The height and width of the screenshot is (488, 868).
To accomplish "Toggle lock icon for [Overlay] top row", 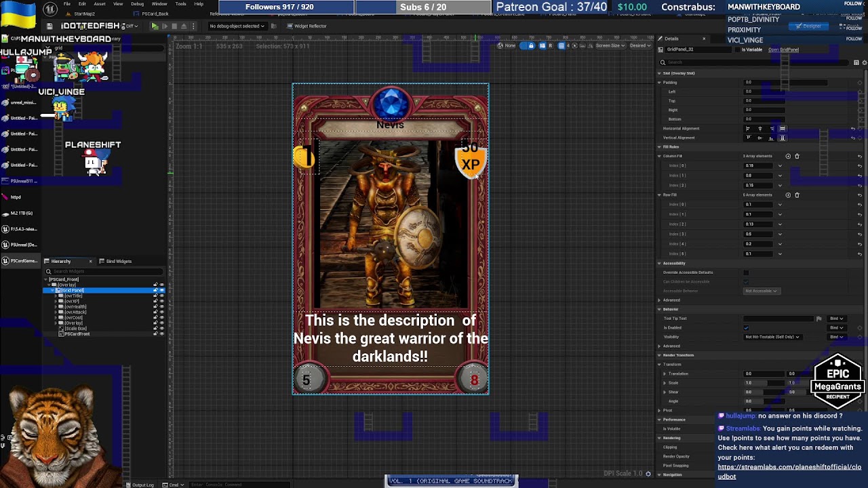I will (x=155, y=285).
